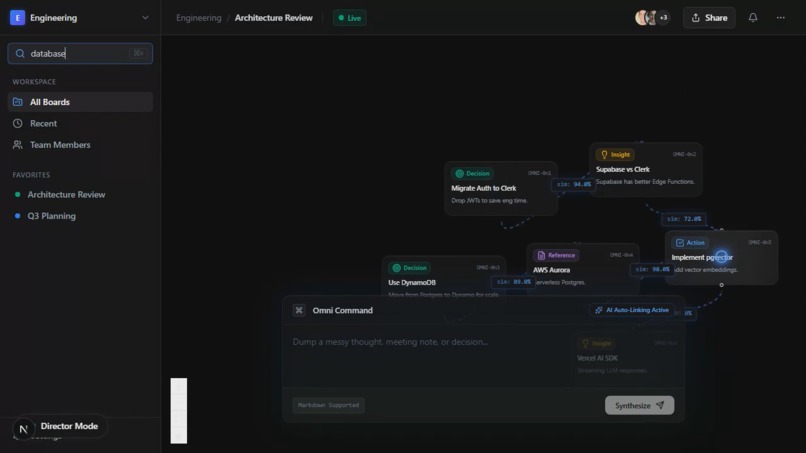Click the Omni Command command-key icon

tap(299, 310)
